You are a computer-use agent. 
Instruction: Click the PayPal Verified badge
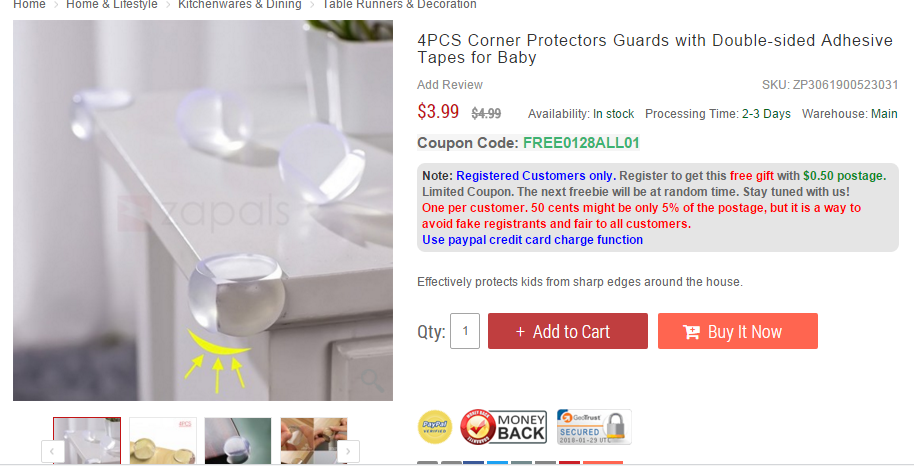point(435,427)
